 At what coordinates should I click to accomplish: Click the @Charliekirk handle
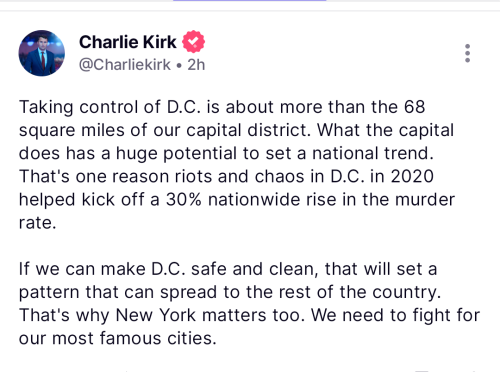125,64
